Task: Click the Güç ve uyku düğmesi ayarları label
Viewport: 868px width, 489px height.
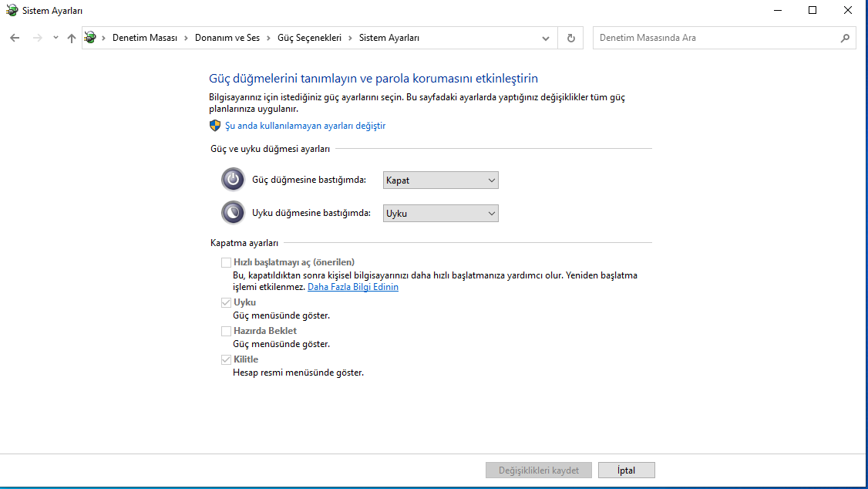Action: tap(270, 149)
